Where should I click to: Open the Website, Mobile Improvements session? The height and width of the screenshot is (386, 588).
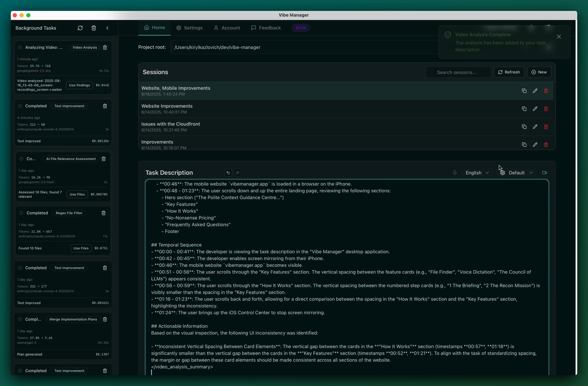click(x=346, y=91)
